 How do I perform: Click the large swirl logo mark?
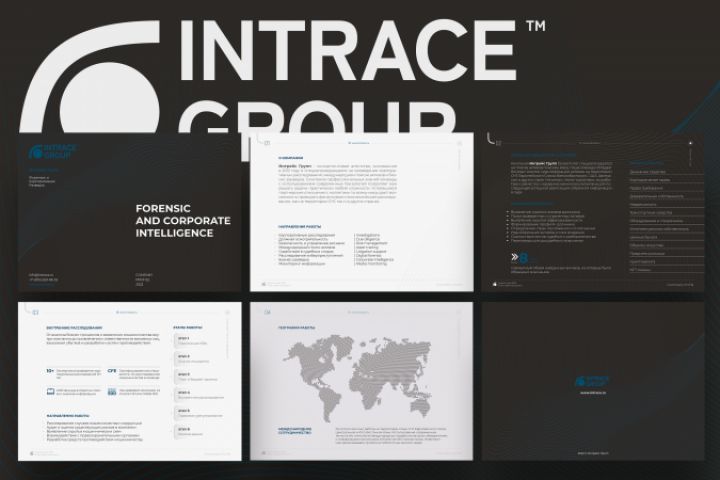90,76
